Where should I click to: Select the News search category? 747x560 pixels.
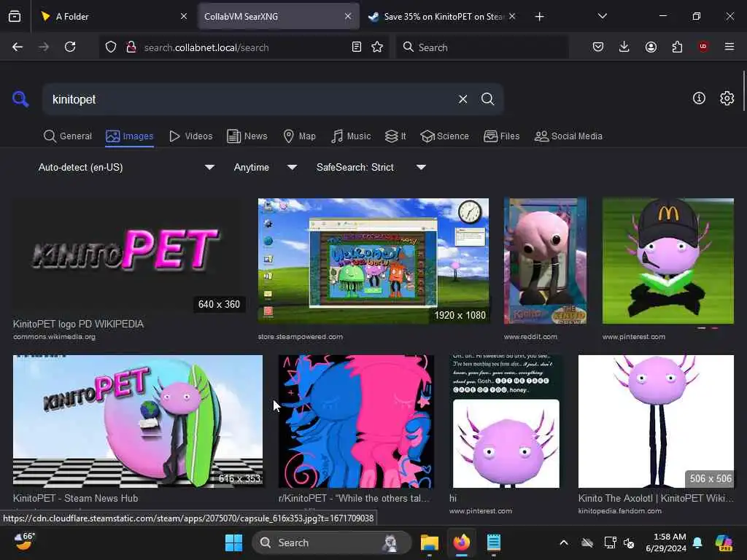pyautogui.click(x=247, y=136)
